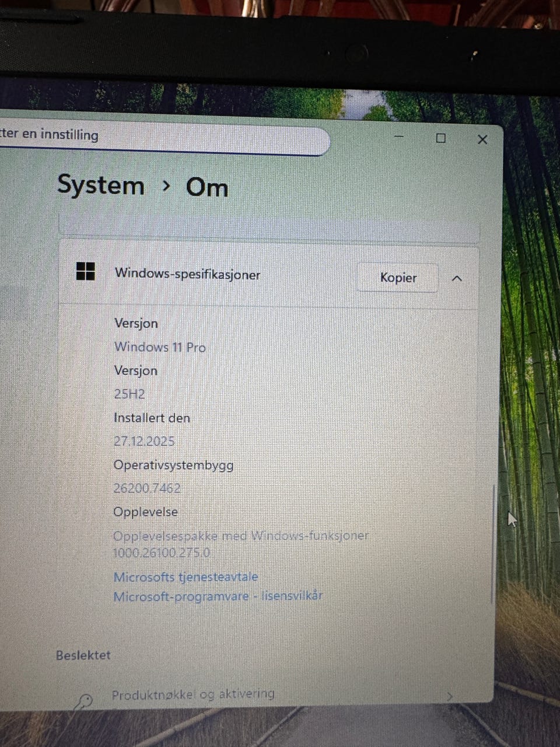Click the Om page title
This screenshot has height=747, width=560.
point(206,187)
